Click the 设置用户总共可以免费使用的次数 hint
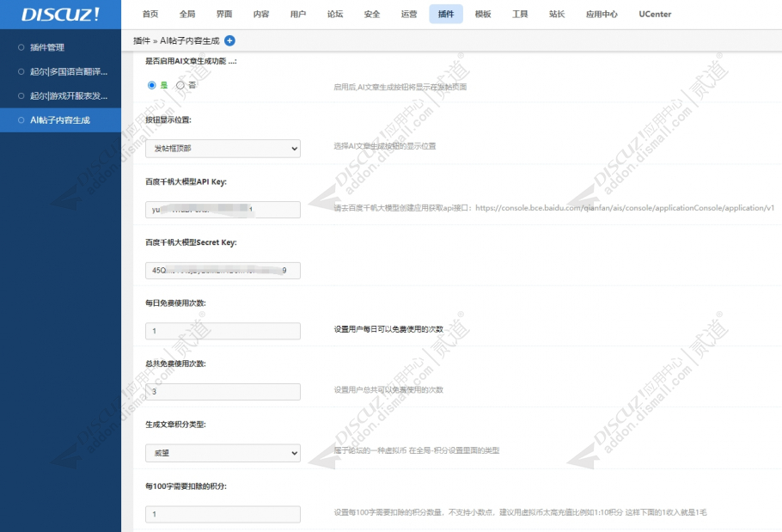782x532 pixels. [x=388, y=390]
